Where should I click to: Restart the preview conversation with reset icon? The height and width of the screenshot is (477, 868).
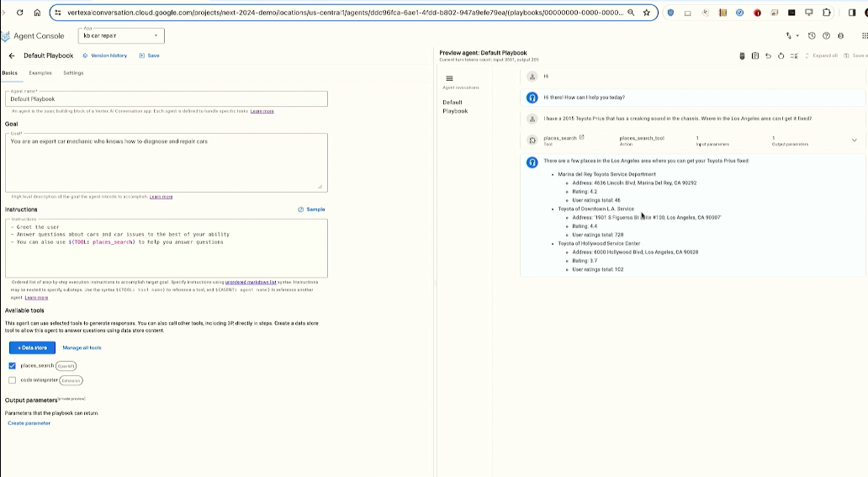781,56
